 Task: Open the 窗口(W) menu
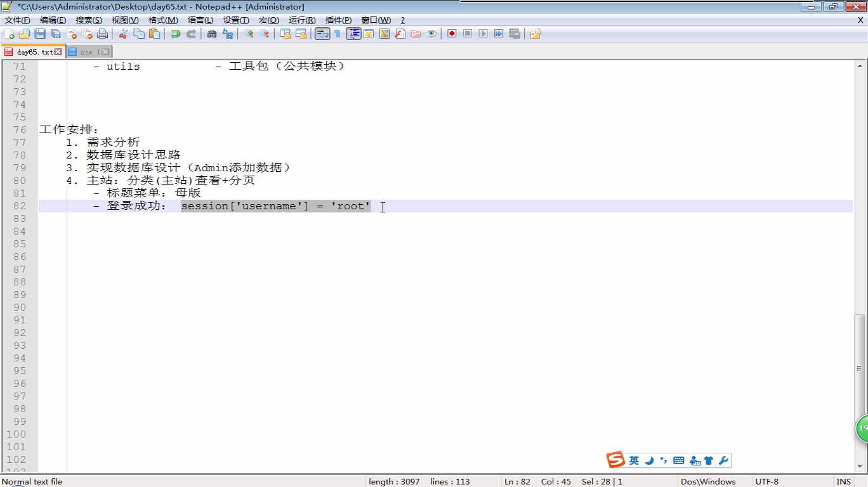[376, 20]
